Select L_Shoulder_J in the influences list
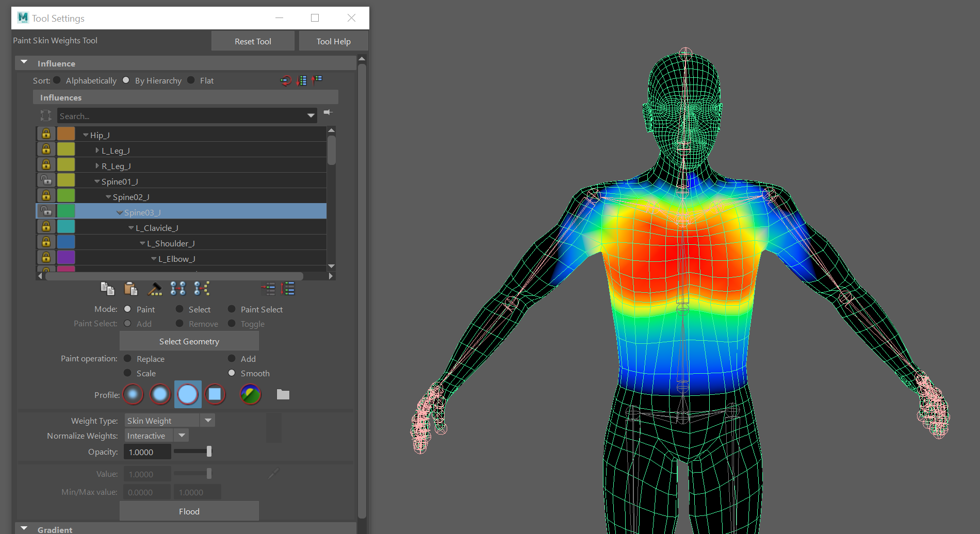The width and height of the screenshot is (980, 534). [x=171, y=243]
